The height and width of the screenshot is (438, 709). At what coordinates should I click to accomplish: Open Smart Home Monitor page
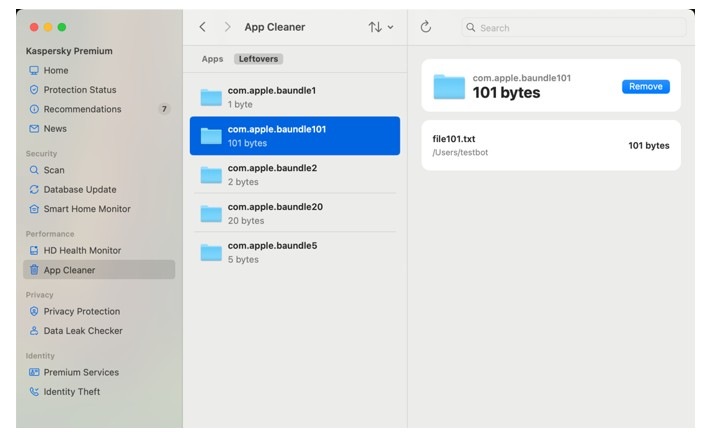(87, 209)
